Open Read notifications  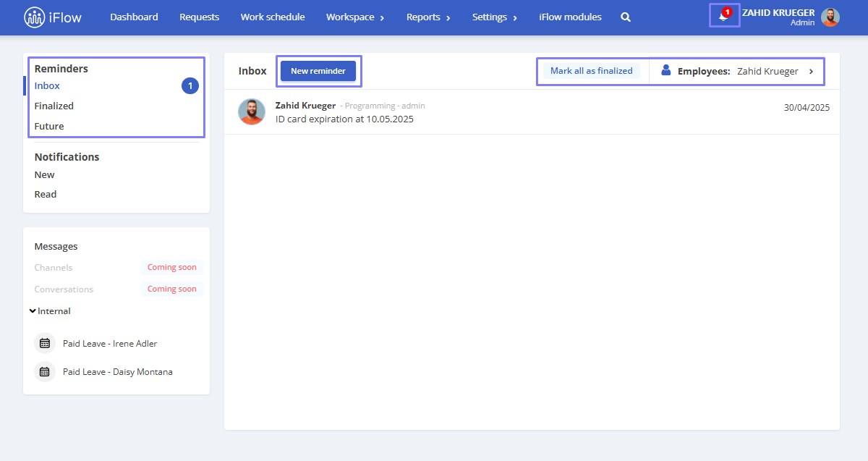click(x=46, y=194)
